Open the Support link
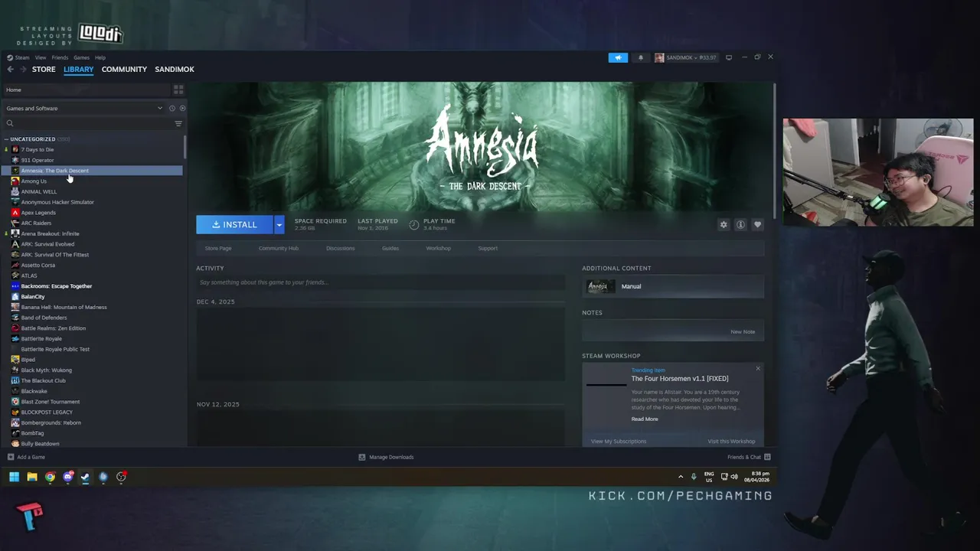The height and width of the screenshot is (551, 980). (x=488, y=248)
